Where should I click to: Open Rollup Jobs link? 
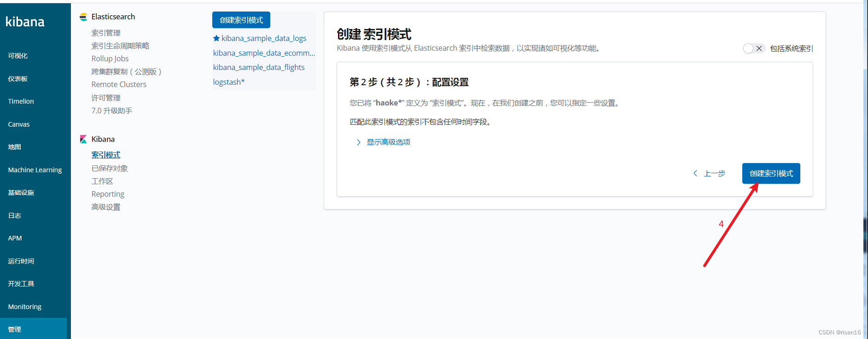point(110,58)
